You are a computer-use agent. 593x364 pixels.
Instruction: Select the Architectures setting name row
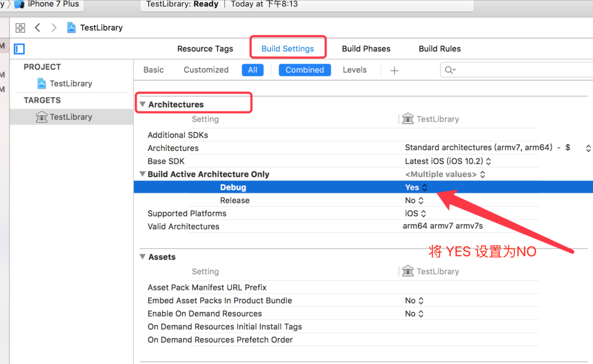[x=173, y=148]
